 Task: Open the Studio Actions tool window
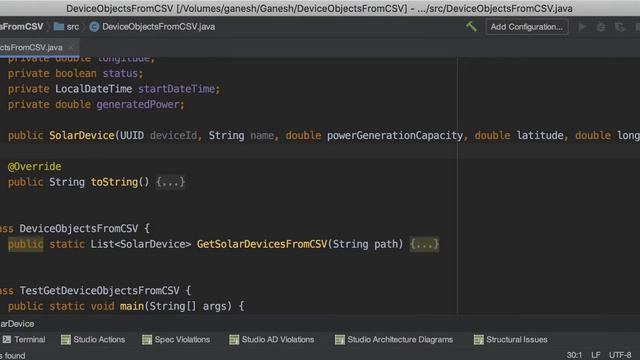pyautogui.click(x=93, y=340)
